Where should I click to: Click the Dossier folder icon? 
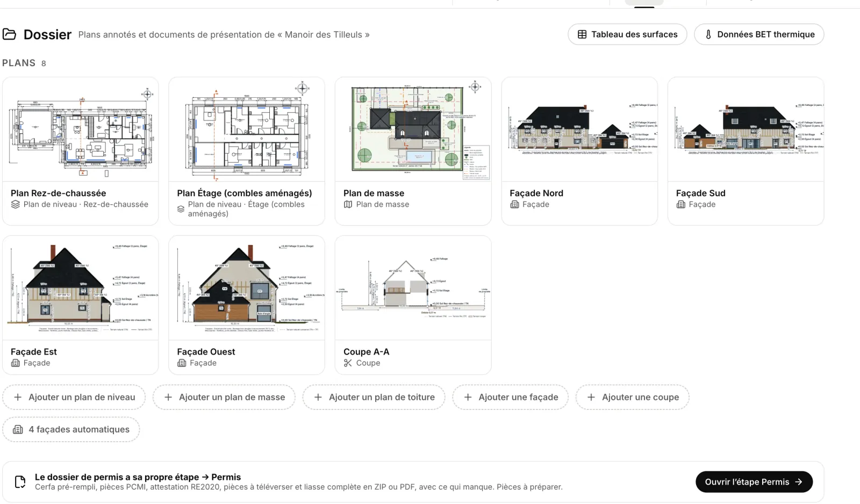[x=9, y=34]
